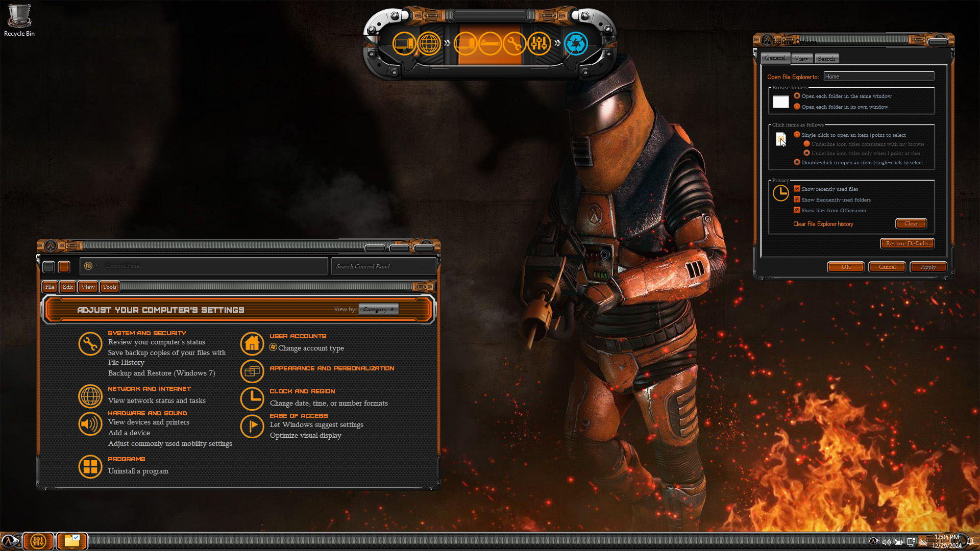Select Open each folder in its own window
The height and width of the screenshot is (551, 980).
point(797,107)
